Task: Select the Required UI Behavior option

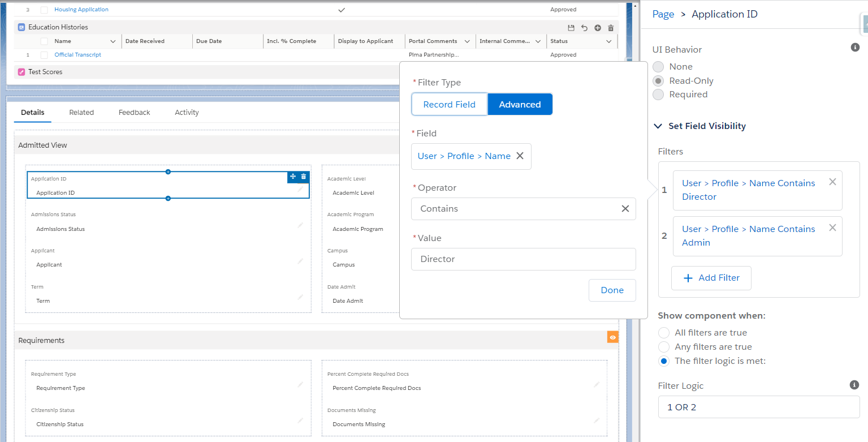Action: coord(658,95)
